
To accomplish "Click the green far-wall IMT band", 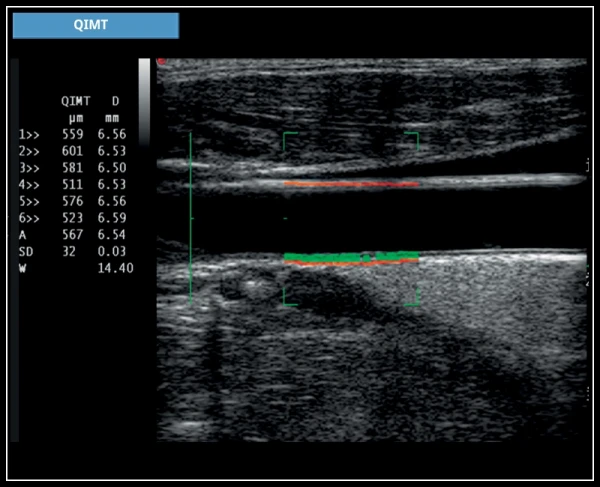I will pyautogui.click(x=350, y=257).
